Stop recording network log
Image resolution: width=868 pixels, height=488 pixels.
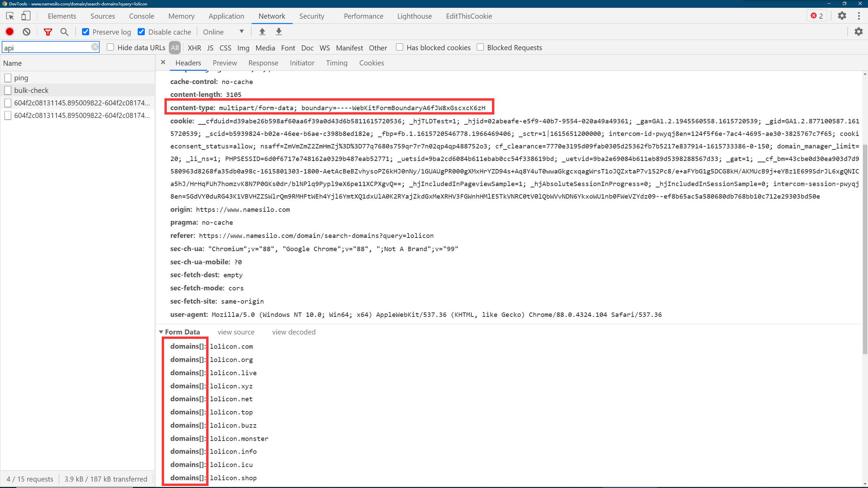9,32
